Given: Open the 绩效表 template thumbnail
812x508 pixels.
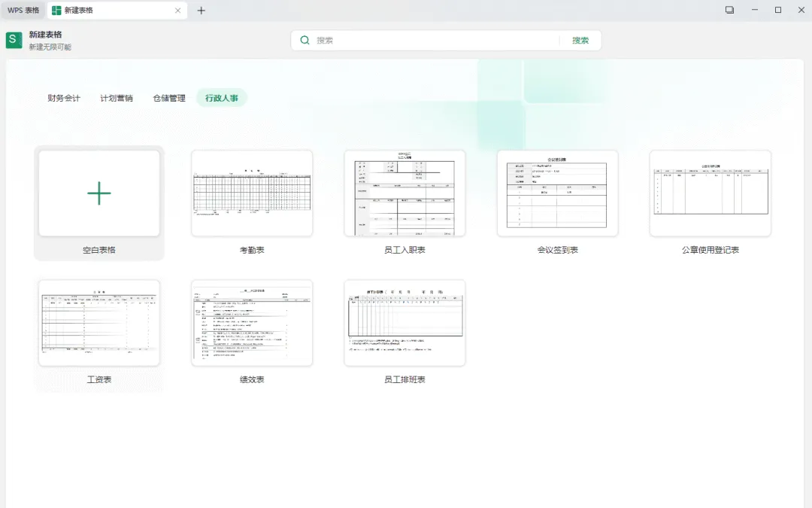Looking at the screenshot, I should (x=252, y=323).
